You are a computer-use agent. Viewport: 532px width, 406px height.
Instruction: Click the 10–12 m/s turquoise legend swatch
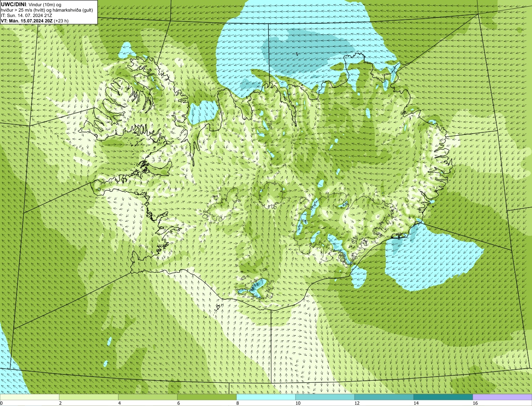325,397
